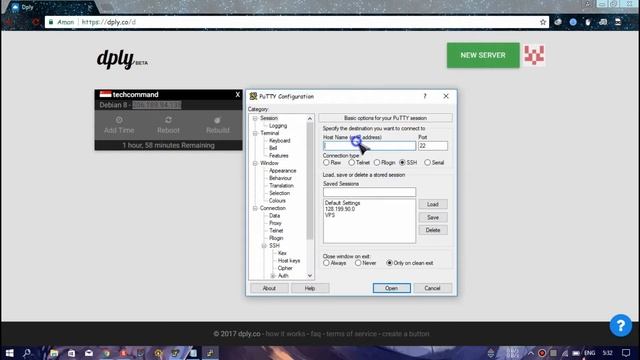Click category tree scroll-down arrow
This screenshot has width=640, height=360.
click(x=310, y=276)
